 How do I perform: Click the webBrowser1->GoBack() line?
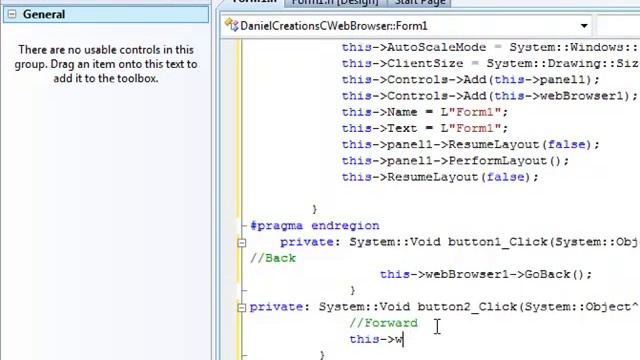[x=486, y=275]
